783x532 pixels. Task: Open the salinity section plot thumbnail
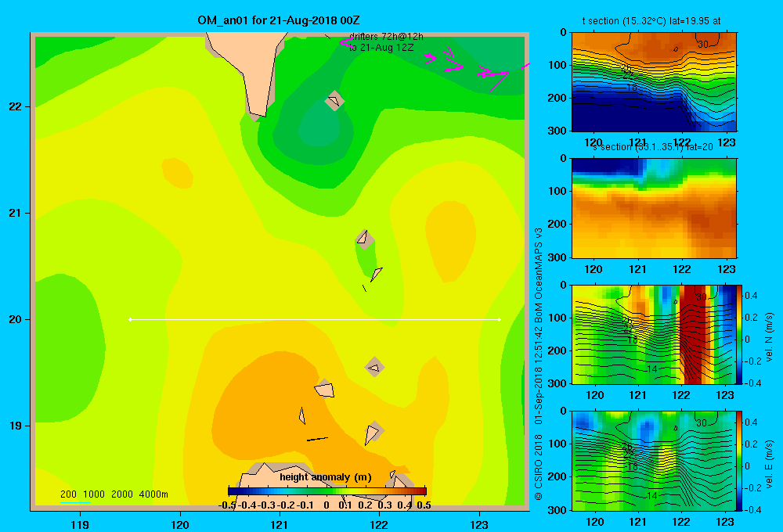[x=654, y=208]
